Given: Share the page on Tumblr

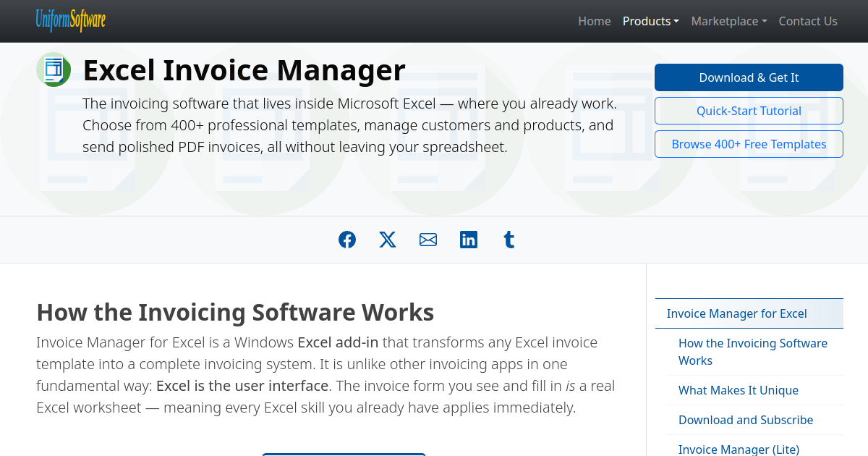Looking at the screenshot, I should 509,240.
